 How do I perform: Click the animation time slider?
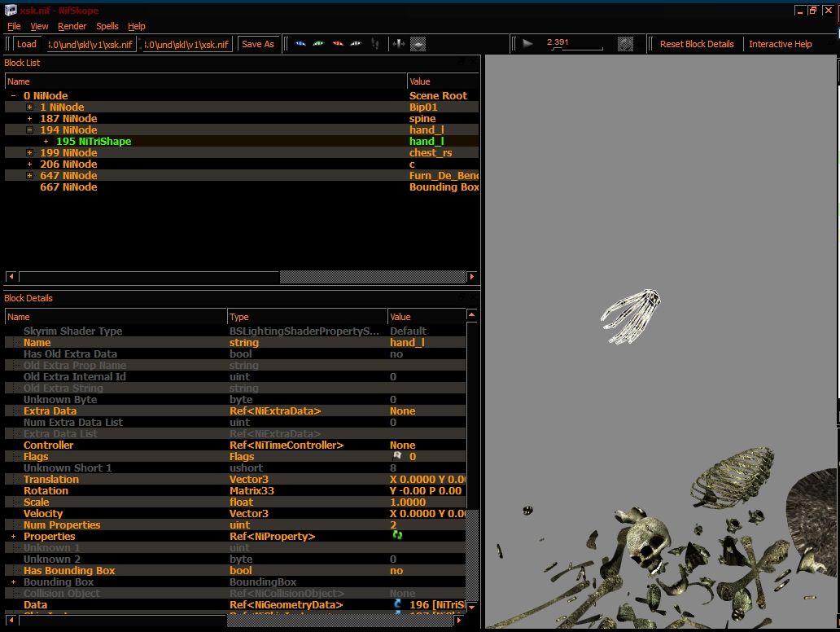click(577, 48)
